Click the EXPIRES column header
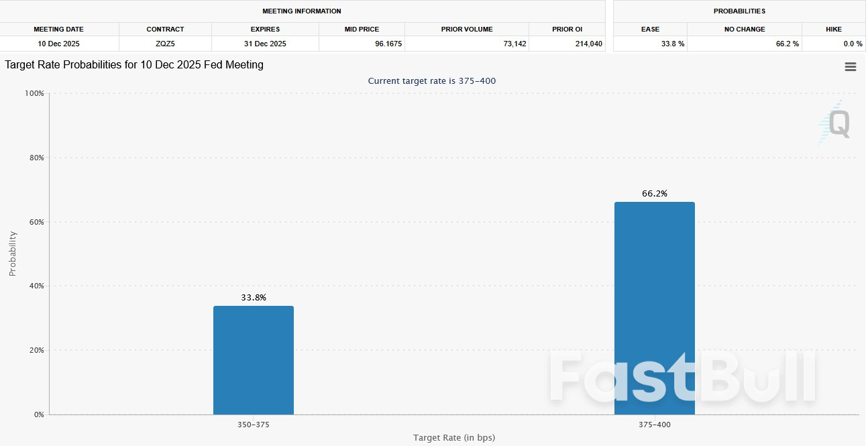Image resolution: width=868 pixels, height=446 pixels. (264, 29)
